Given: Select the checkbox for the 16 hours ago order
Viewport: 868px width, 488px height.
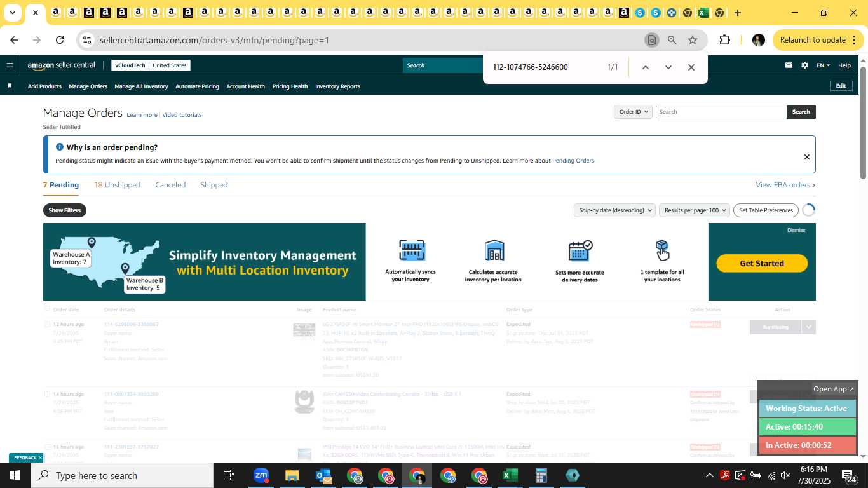Looking at the screenshot, I should tap(46, 447).
